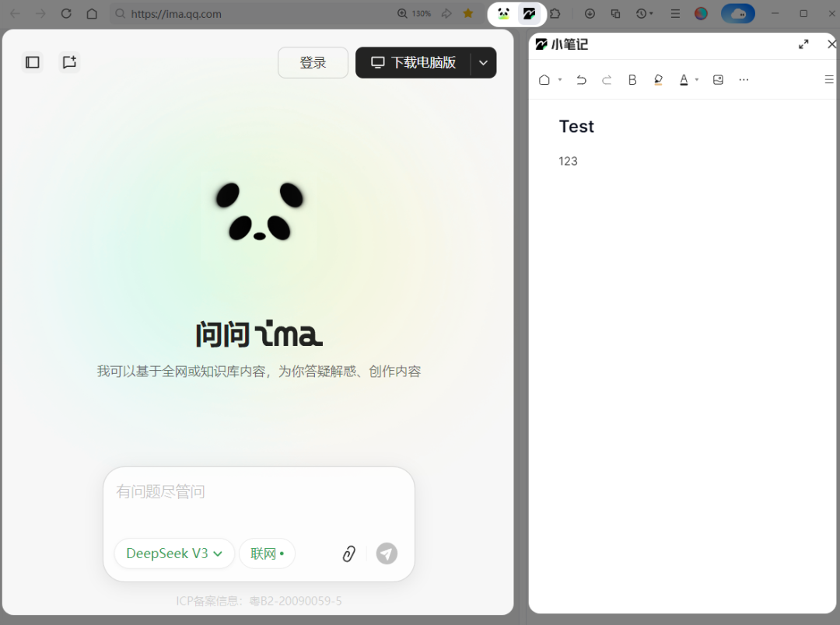Toggle bold formatting in 小笔记
This screenshot has width=840, height=625.
click(632, 80)
